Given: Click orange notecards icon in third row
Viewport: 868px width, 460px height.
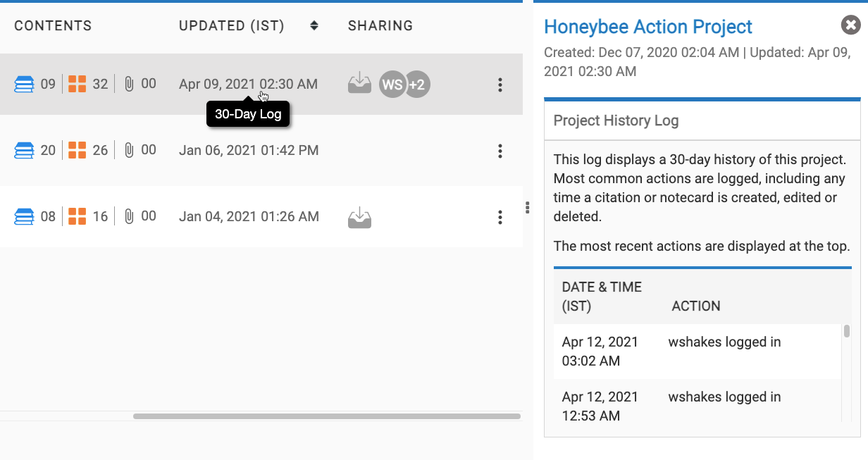Looking at the screenshot, I should pyautogui.click(x=77, y=217).
